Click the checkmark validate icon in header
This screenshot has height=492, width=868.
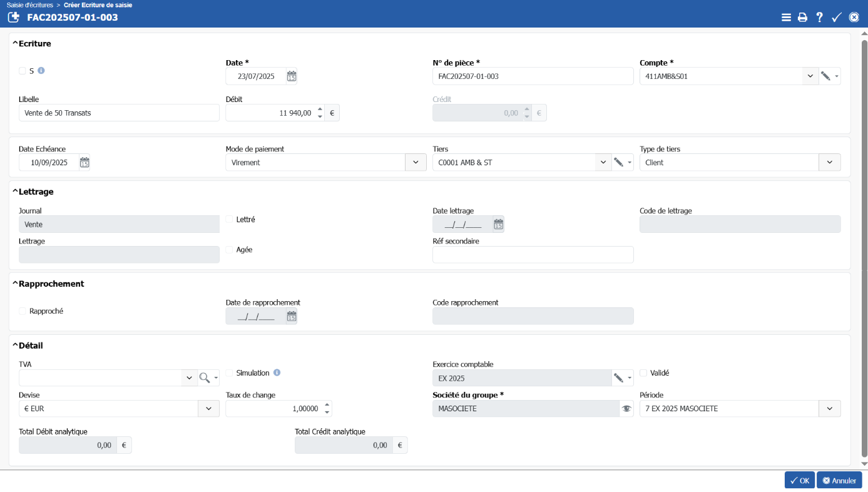[836, 18]
